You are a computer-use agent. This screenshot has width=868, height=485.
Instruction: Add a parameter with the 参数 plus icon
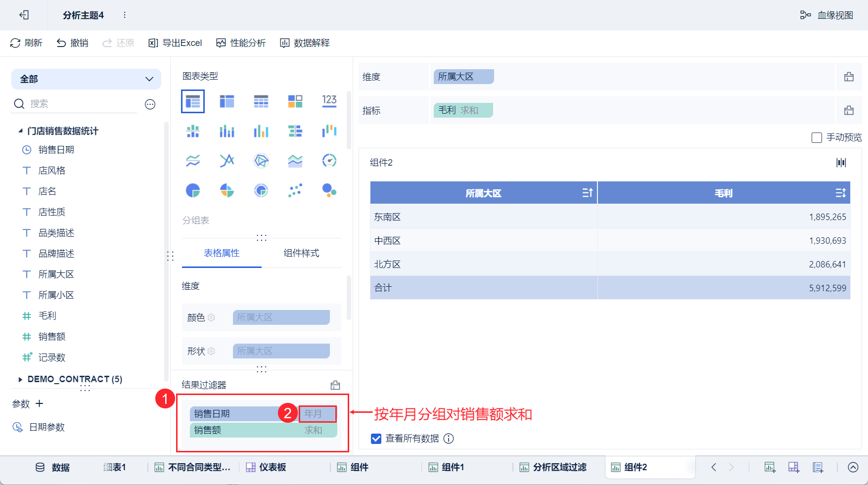click(40, 403)
